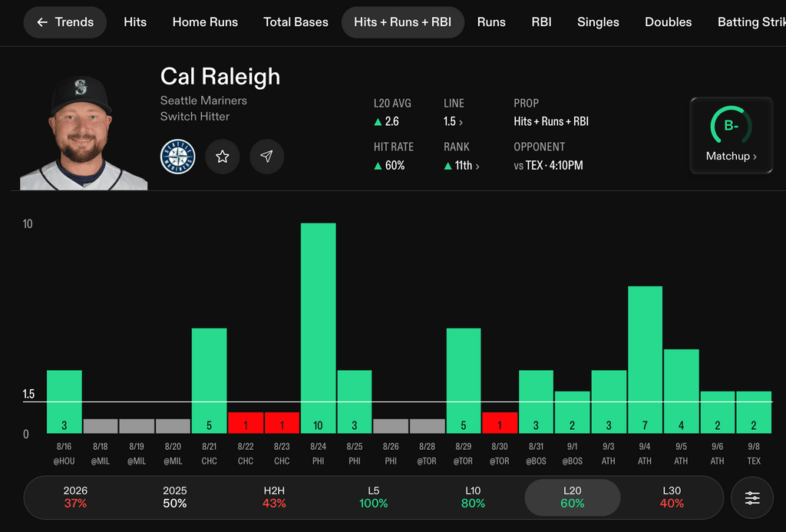The image size is (786, 532).
Task: Click the gray 8/20 @MIL bar
Action: [x=173, y=426]
